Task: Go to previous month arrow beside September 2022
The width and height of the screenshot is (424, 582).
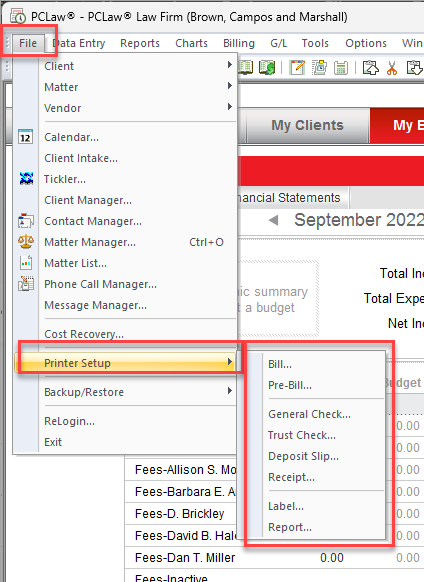Action: (274, 220)
